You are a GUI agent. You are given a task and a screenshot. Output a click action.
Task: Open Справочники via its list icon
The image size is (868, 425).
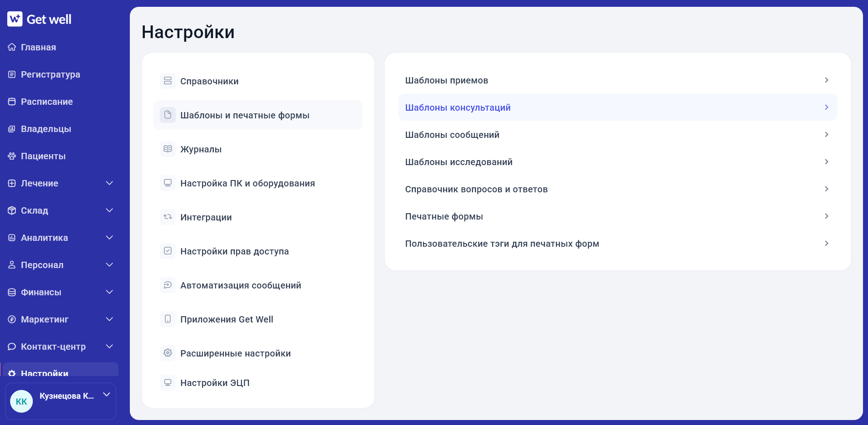point(168,81)
